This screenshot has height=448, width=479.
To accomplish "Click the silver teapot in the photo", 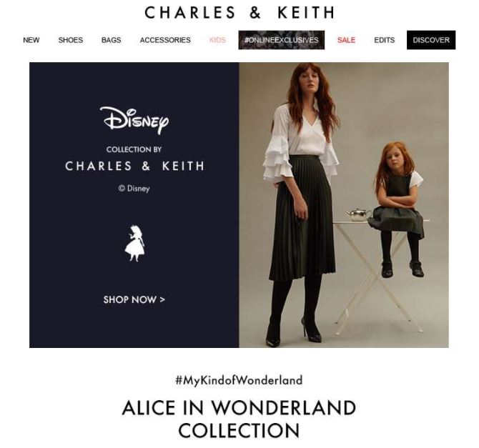I will (358, 214).
